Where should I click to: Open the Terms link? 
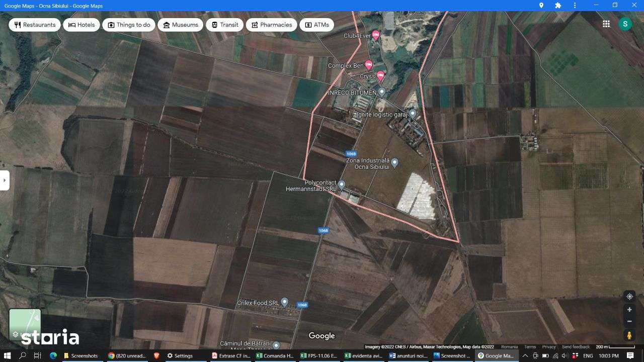click(530, 346)
